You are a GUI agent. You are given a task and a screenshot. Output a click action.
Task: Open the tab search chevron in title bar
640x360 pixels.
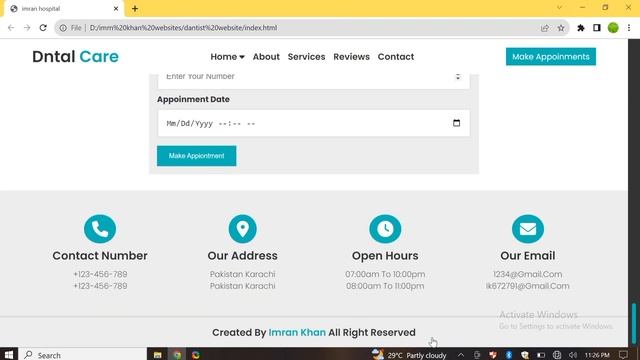[559, 8]
